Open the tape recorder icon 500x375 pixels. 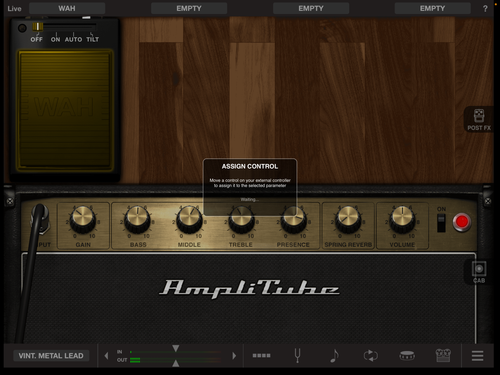click(443, 355)
